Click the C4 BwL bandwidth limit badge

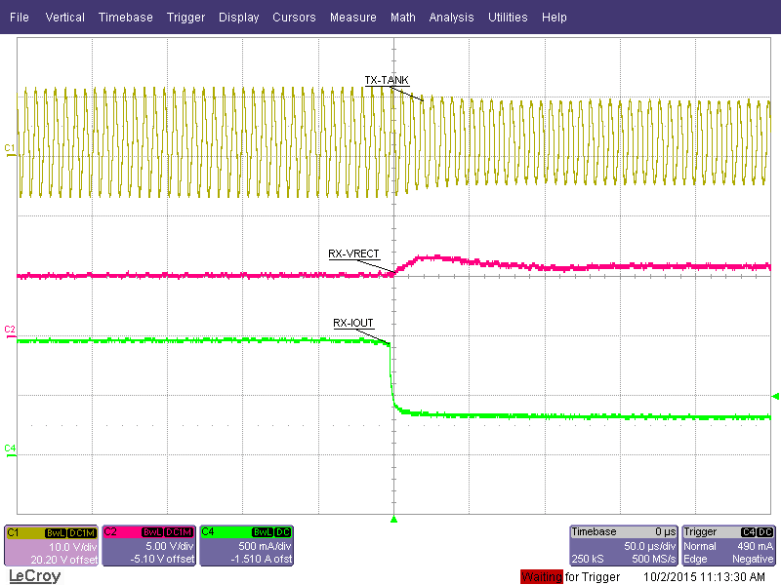pos(262,533)
